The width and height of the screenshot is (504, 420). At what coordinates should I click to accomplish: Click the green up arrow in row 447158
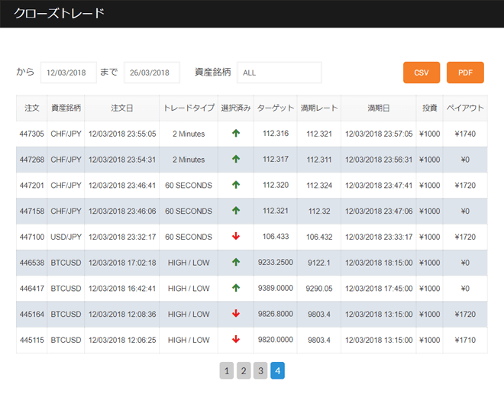236,211
